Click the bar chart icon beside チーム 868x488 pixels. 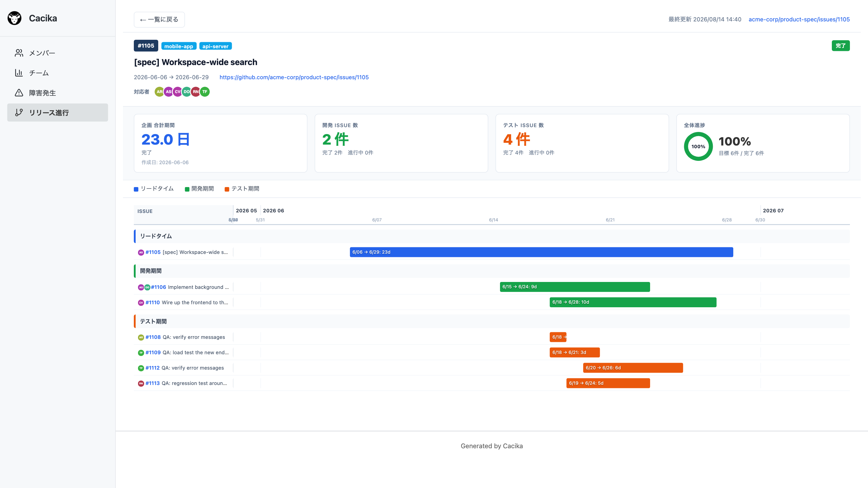coord(19,73)
